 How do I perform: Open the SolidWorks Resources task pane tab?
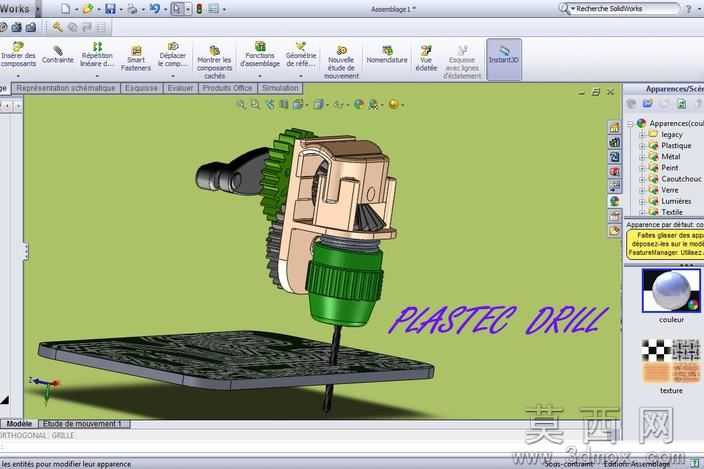(615, 128)
